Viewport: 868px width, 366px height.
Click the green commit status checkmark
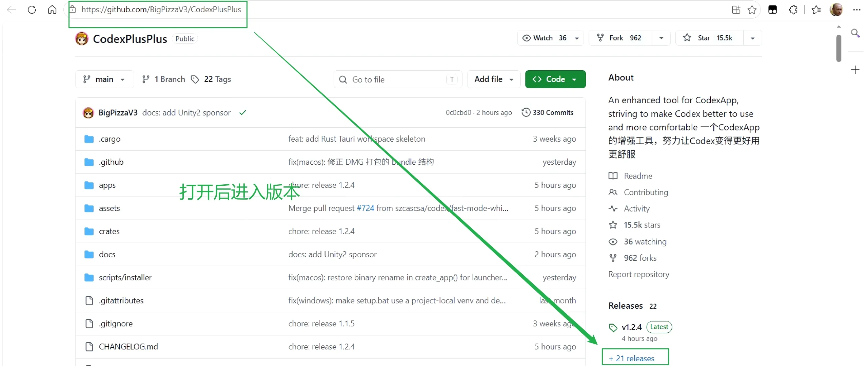pyautogui.click(x=243, y=113)
